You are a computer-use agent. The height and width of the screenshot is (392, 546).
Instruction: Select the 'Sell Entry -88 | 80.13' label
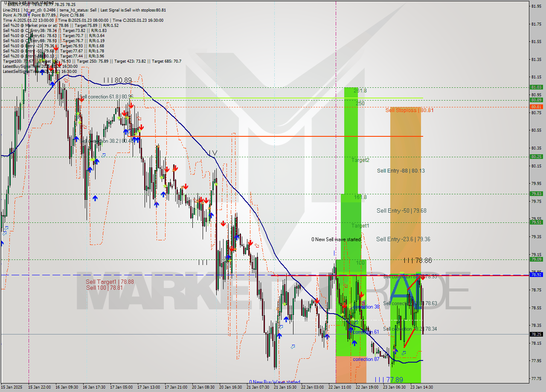(401, 171)
